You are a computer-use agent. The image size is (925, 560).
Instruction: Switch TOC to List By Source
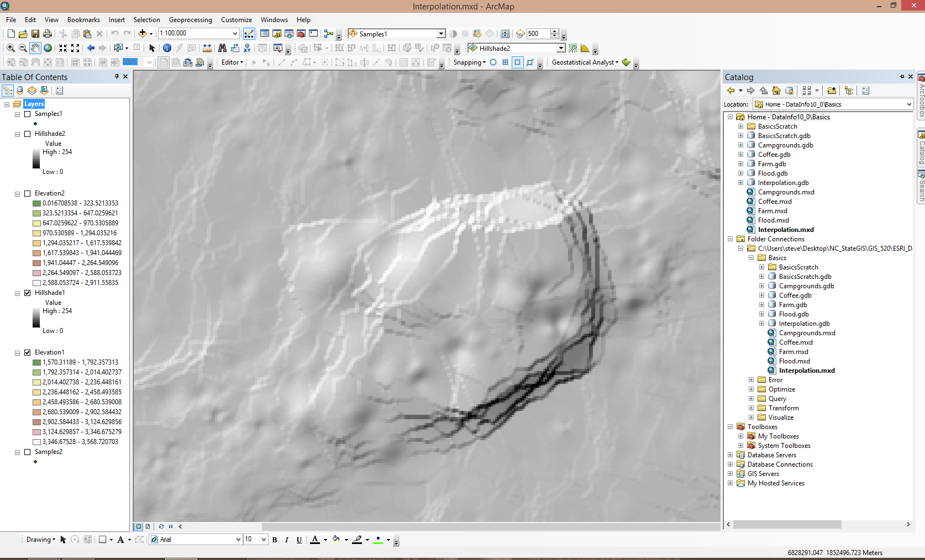click(x=20, y=91)
